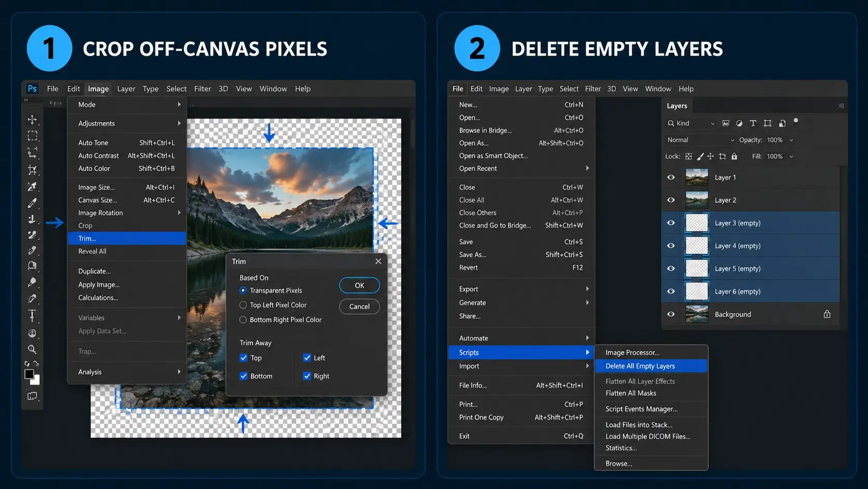This screenshot has width=868, height=489.
Task: Select the Layer 2 thumbnail
Action: 697,200
